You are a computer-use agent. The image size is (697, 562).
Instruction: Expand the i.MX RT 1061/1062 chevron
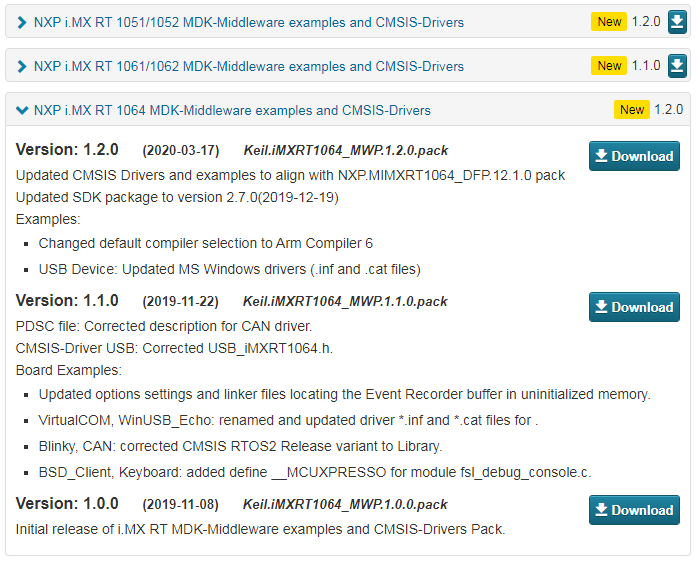click(21, 66)
